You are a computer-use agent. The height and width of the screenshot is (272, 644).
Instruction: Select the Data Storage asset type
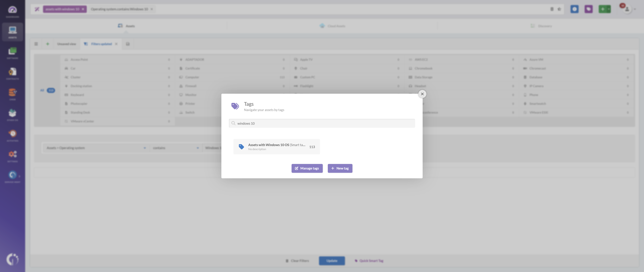tap(461, 77)
